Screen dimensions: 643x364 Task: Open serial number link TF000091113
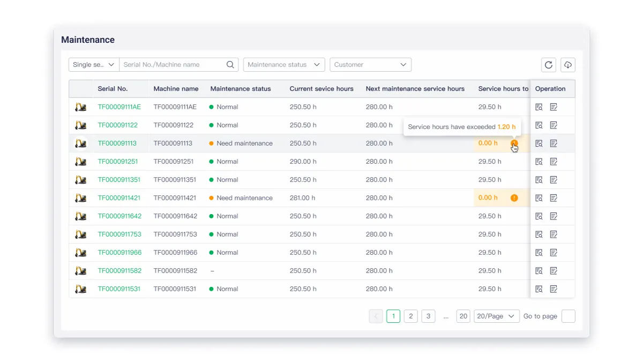[x=117, y=143]
